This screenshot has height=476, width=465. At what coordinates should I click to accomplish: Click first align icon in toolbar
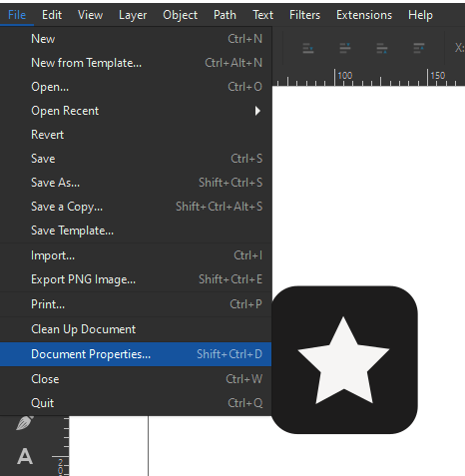point(308,48)
